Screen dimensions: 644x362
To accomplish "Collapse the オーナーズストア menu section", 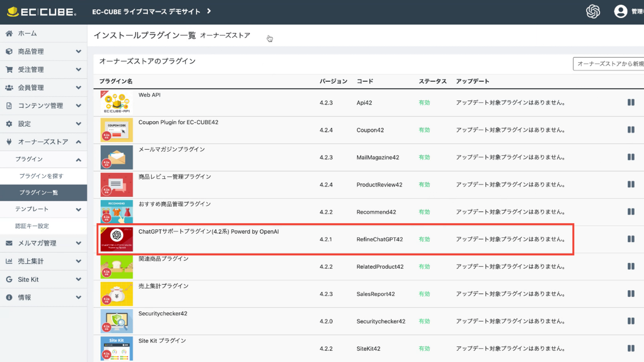I will pos(79,142).
